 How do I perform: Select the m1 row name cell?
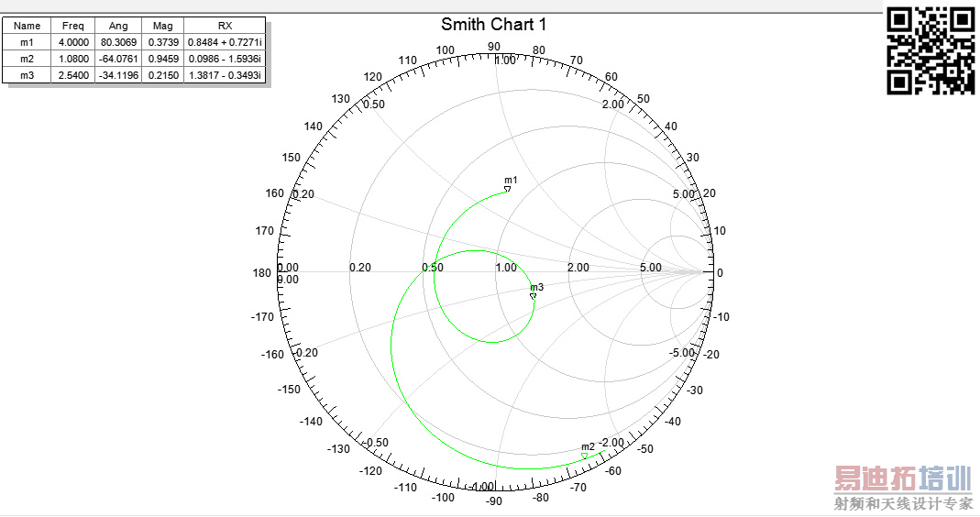[x=27, y=42]
